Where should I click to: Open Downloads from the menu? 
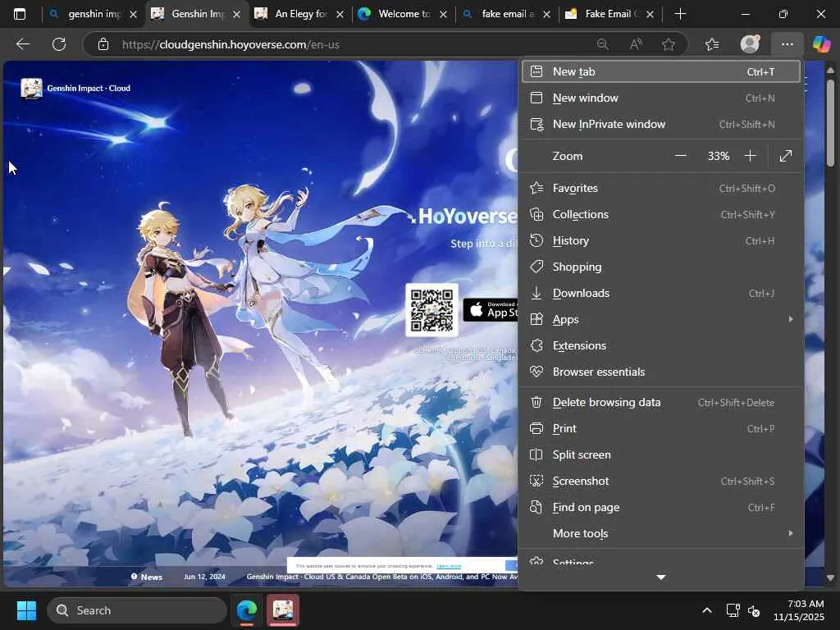tap(661, 293)
